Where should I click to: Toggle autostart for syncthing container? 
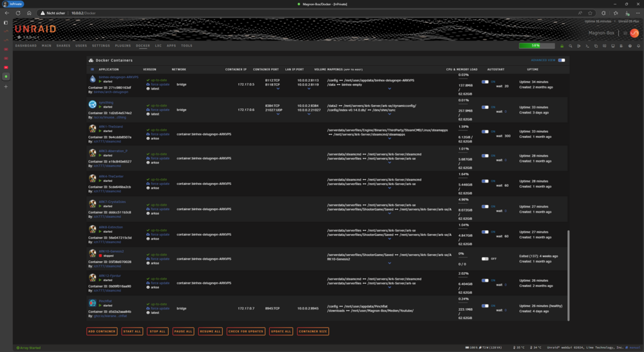coord(485,107)
